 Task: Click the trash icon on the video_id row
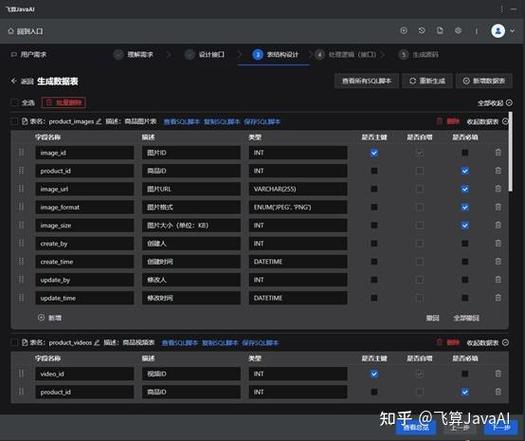498,374
